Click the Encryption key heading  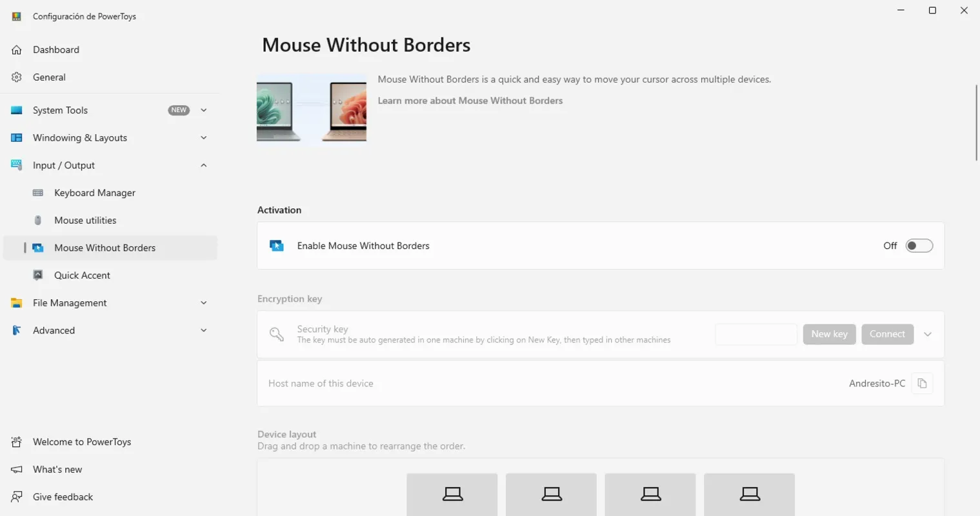click(290, 299)
